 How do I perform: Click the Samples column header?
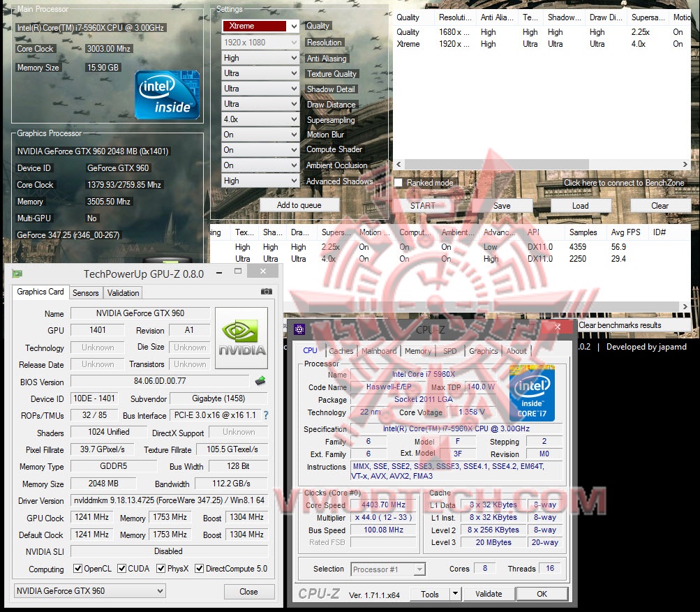point(583,232)
